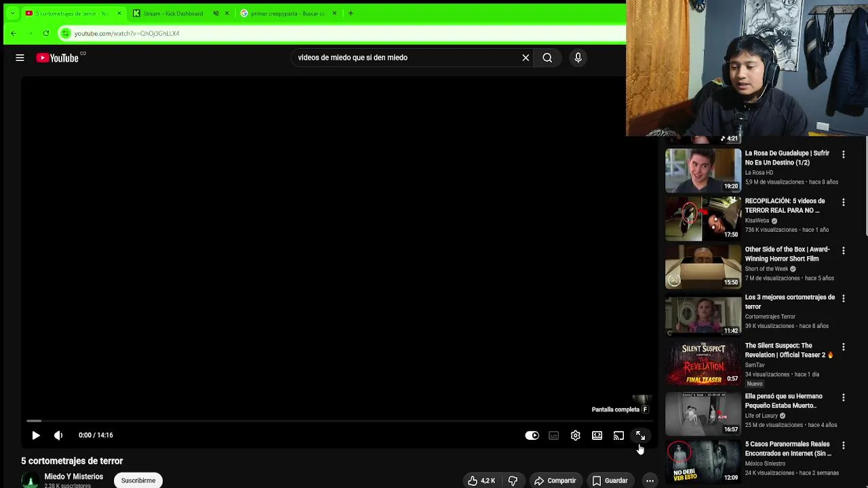The width and height of the screenshot is (868, 488).
Task: Save video with Guardar button
Action: (x=610, y=481)
